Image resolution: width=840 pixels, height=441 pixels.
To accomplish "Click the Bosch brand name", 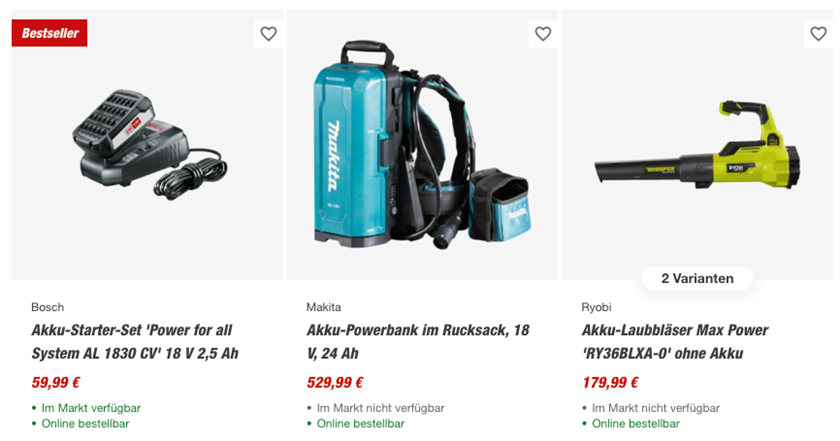I will (47, 307).
